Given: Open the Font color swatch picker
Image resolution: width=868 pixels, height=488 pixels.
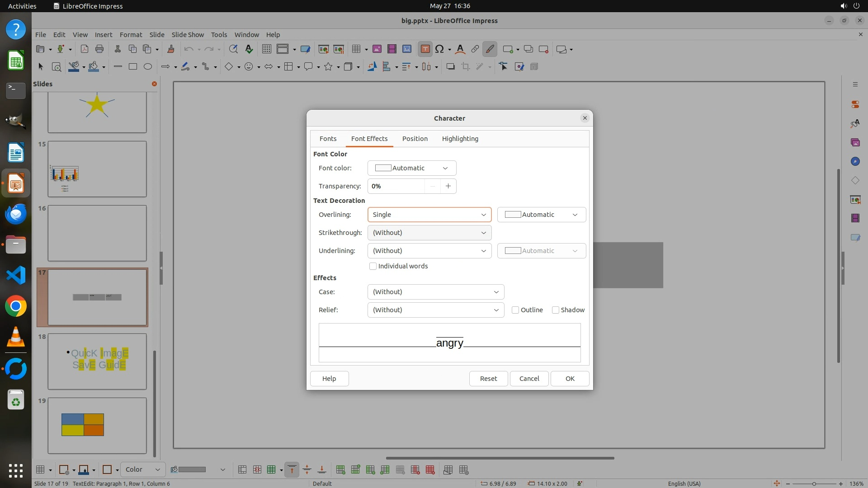Looking at the screenshot, I should pyautogui.click(x=411, y=168).
